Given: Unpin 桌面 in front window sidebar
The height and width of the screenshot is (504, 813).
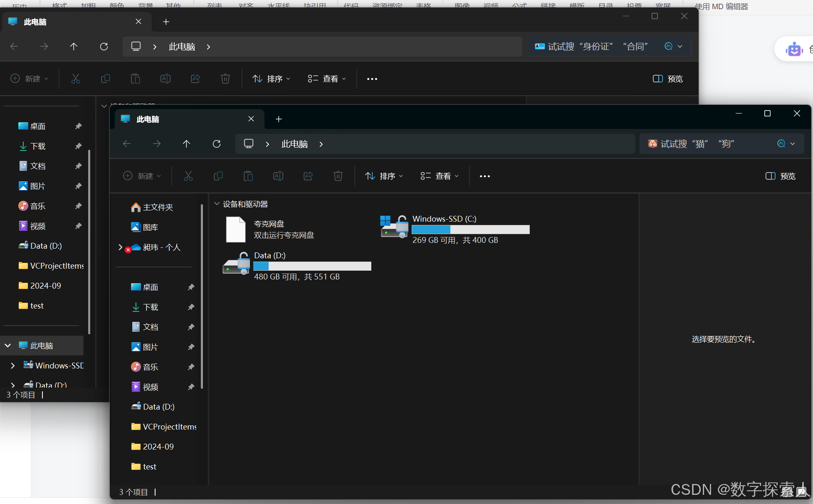Looking at the screenshot, I should pyautogui.click(x=191, y=287).
